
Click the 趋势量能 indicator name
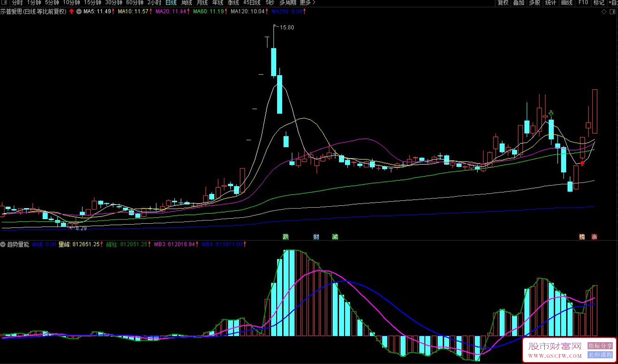pos(18,244)
